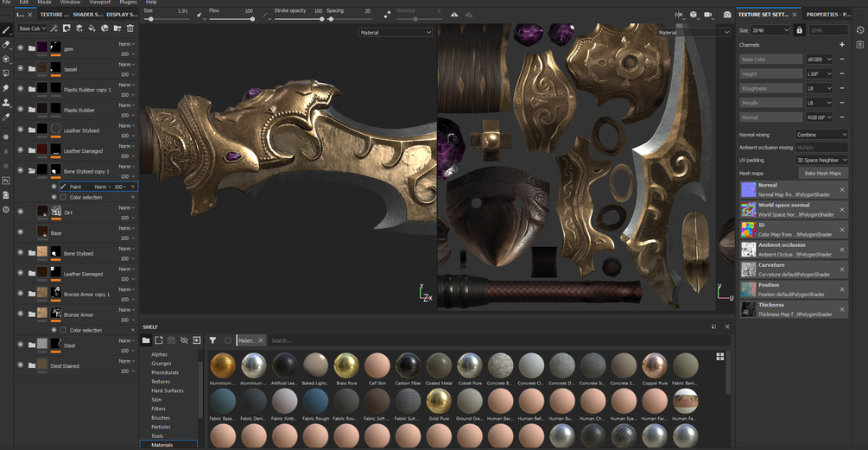This screenshot has width=868, height=450.
Task: Open the File menu
Action: pos(7,3)
